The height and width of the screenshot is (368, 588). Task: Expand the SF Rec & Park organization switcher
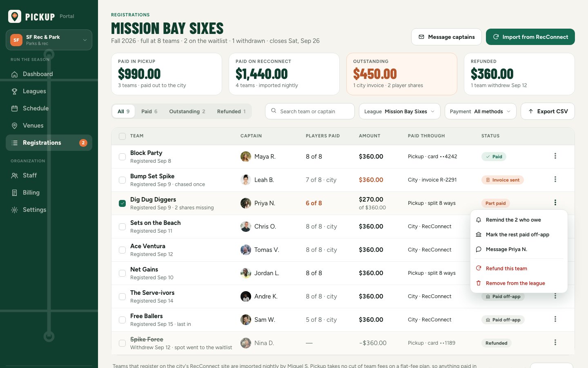(x=49, y=40)
